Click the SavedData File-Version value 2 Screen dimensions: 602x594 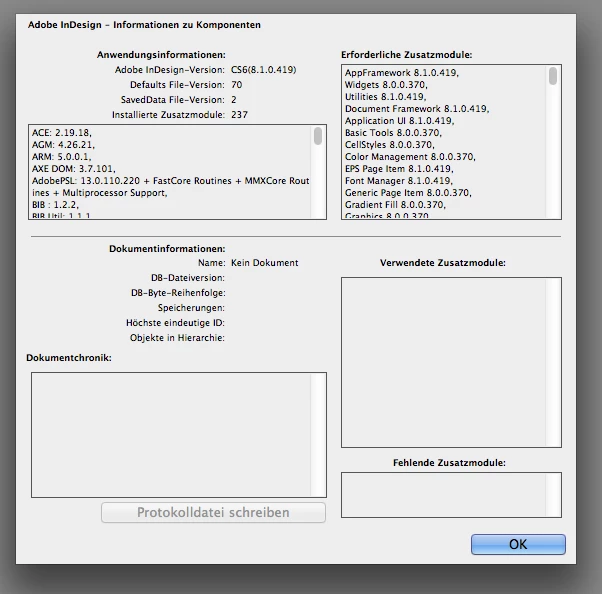click(234, 99)
